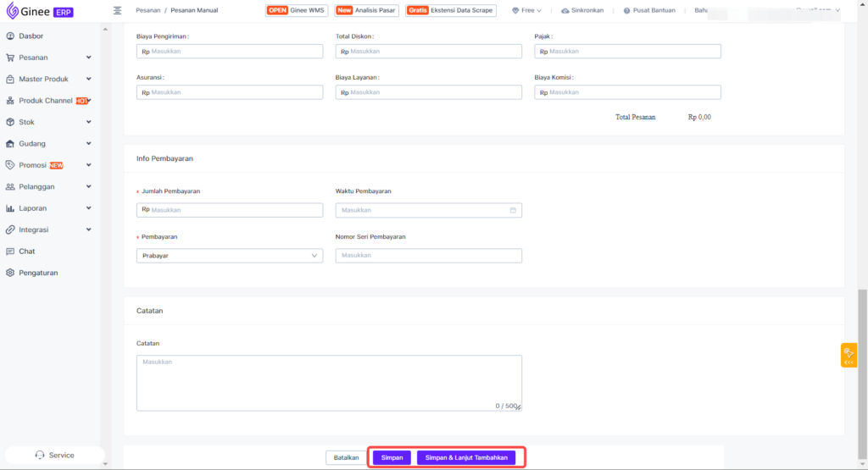The height and width of the screenshot is (470, 868).
Task: Focus the Biaya Komisi input
Action: coord(628,92)
